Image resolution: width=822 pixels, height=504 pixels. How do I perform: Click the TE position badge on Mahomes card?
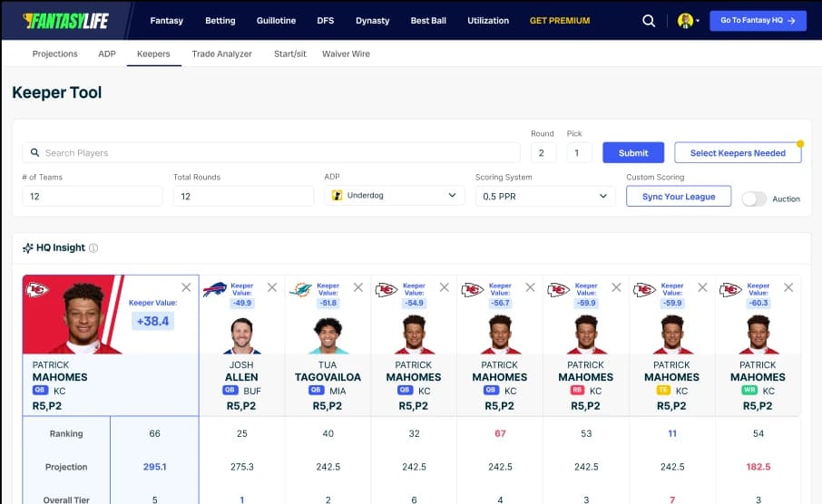pos(664,391)
